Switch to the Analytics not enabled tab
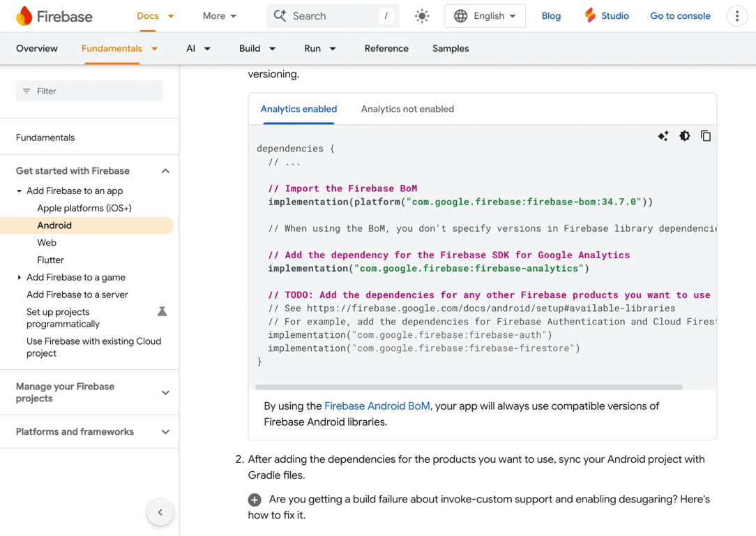The height and width of the screenshot is (536, 756). click(407, 109)
